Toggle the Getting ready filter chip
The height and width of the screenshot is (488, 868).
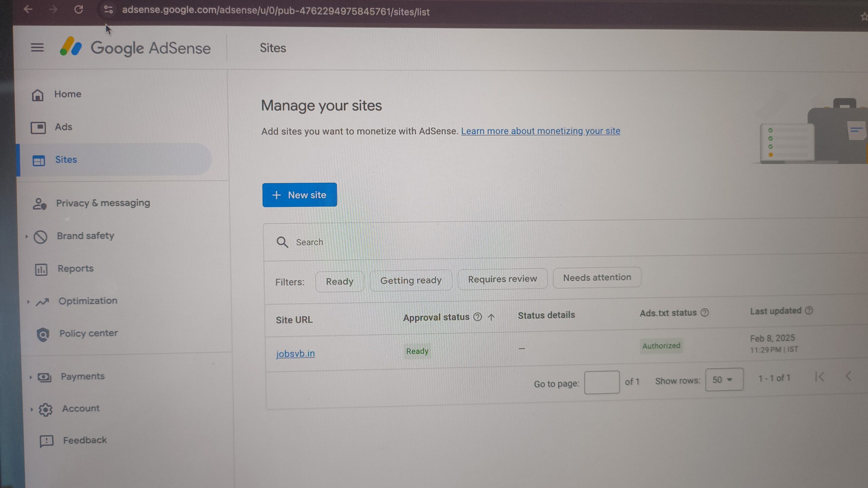tap(411, 280)
